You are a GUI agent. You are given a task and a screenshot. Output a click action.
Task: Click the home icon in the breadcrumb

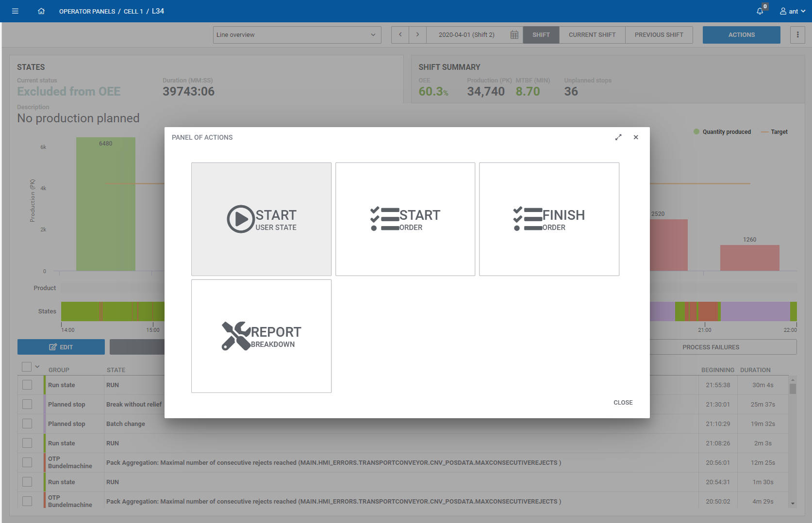click(41, 11)
